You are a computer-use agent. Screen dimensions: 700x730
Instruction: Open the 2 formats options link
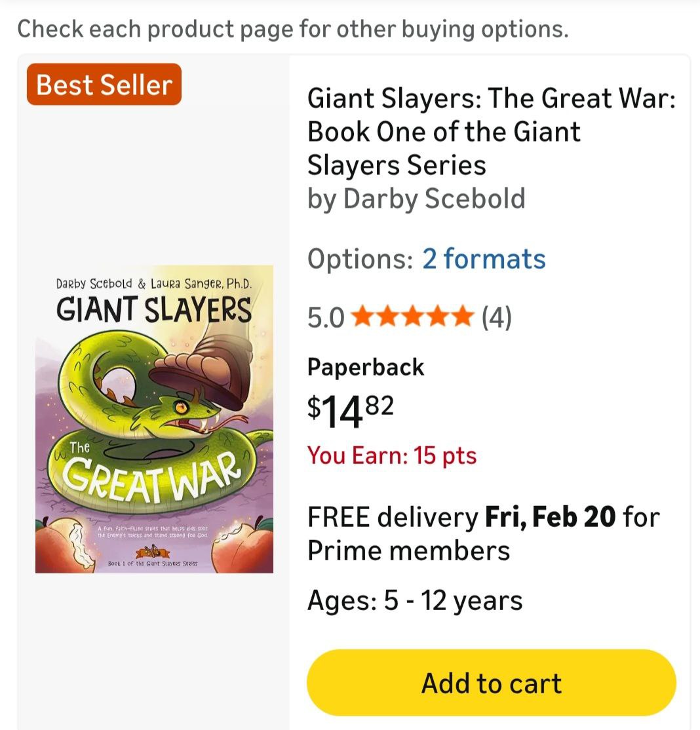pos(484,259)
